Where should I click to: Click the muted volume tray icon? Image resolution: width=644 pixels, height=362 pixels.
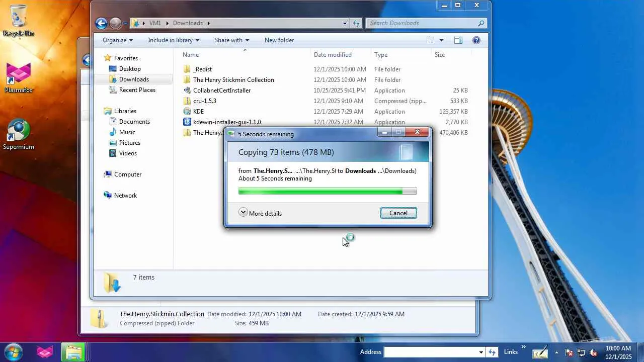(x=593, y=352)
